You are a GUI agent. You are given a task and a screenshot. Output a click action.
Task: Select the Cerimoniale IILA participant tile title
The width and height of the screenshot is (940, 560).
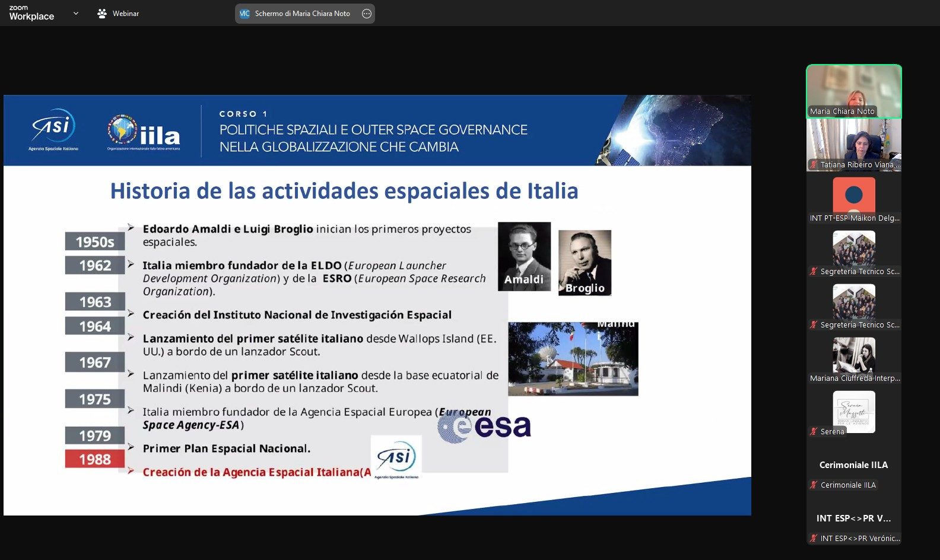(853, 465)
